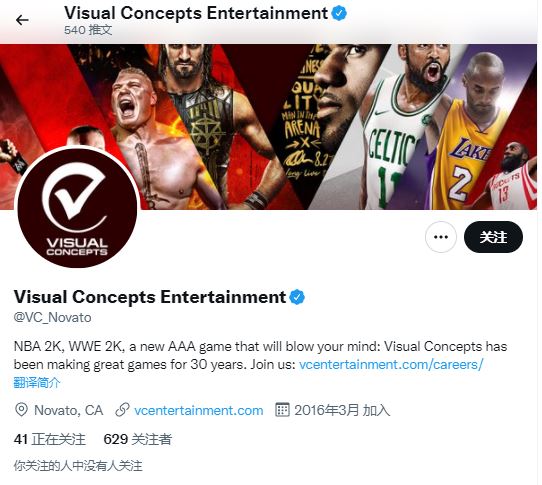Open the vcentertainment.com website link
Viewport: 542px width, 485px height.
199,410
